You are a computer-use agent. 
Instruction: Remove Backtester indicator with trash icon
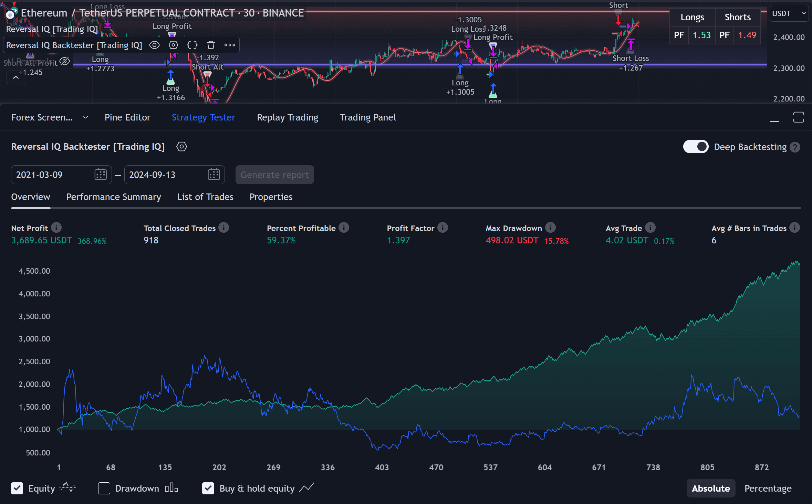(211, 45)
